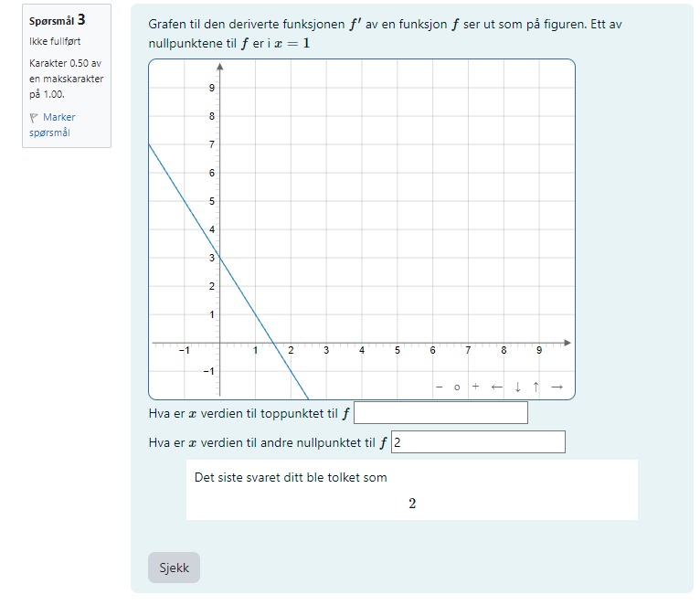Viewport: 700px width, 605px height.
Task: Click the y-axis label 9 on graph
Action: pyautogui.click(x=212, y=88)
